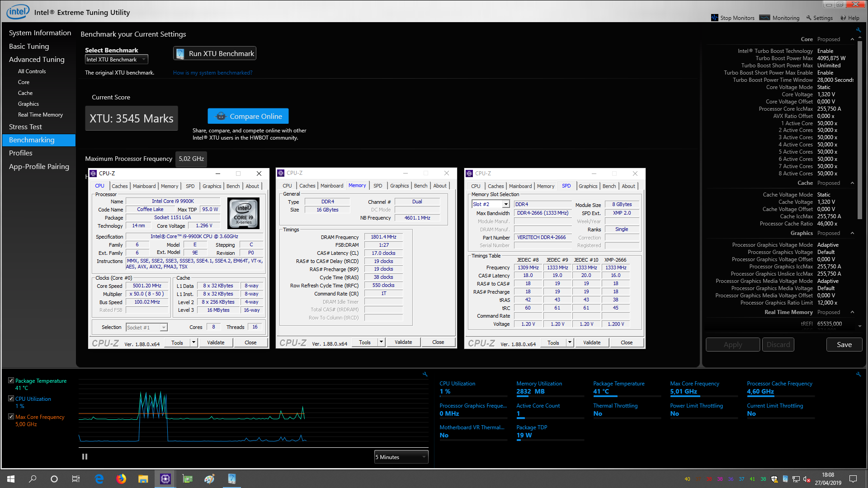Collapse the Graphics proposed section
Screen dimensions: 868x488
pos(852,233)
